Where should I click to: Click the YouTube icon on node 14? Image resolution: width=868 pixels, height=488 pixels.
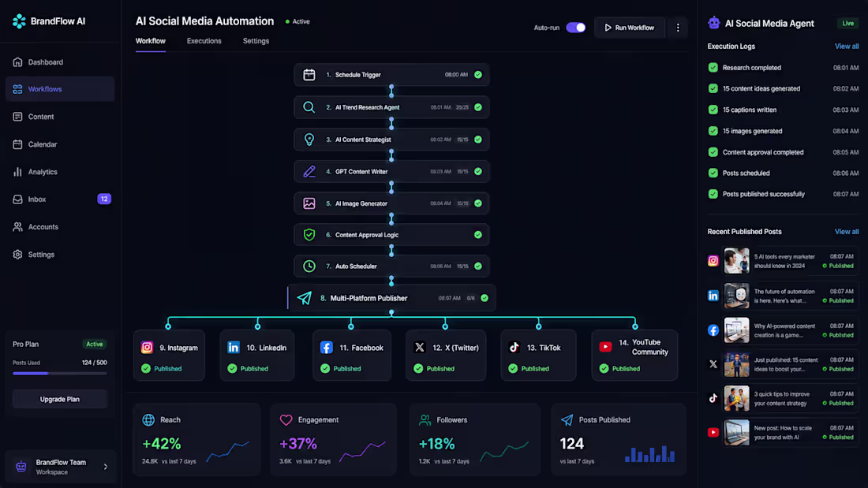click(x=605, y=347)
